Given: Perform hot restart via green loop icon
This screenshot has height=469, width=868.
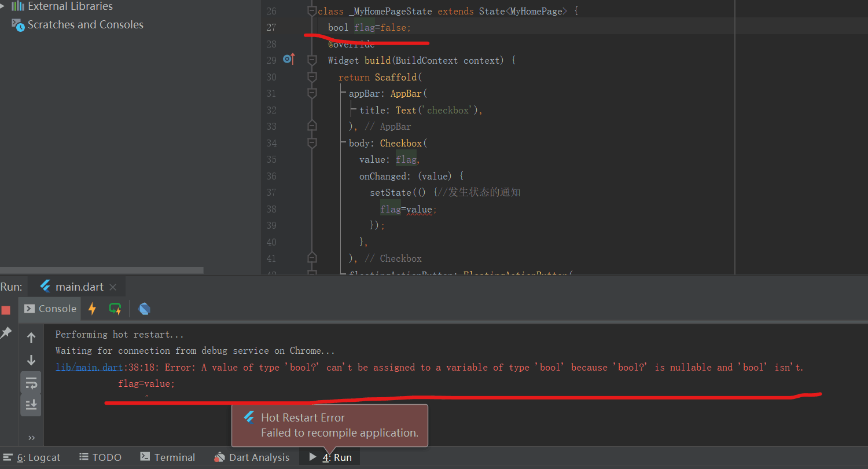Looking at the screenshot, I should coord(115,309).
